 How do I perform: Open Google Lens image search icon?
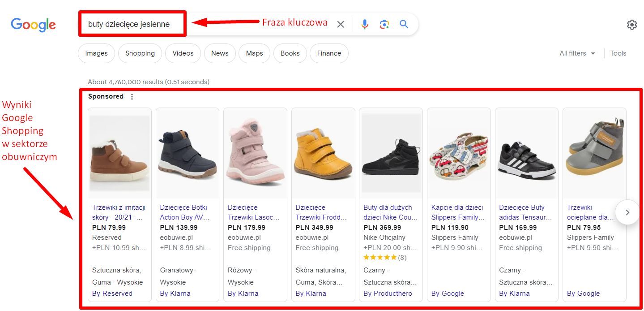pyautogui.click(x=384, y=24)
